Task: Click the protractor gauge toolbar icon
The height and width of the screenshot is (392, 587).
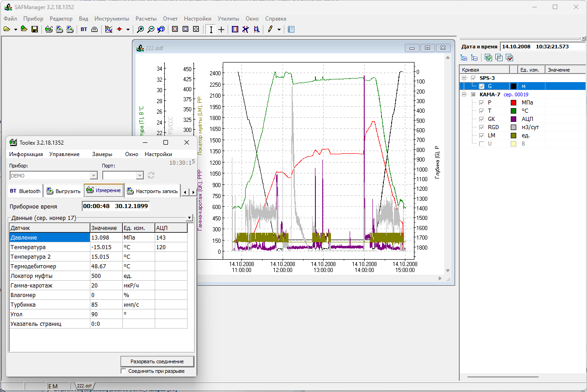Action: [x=94, y=29]
